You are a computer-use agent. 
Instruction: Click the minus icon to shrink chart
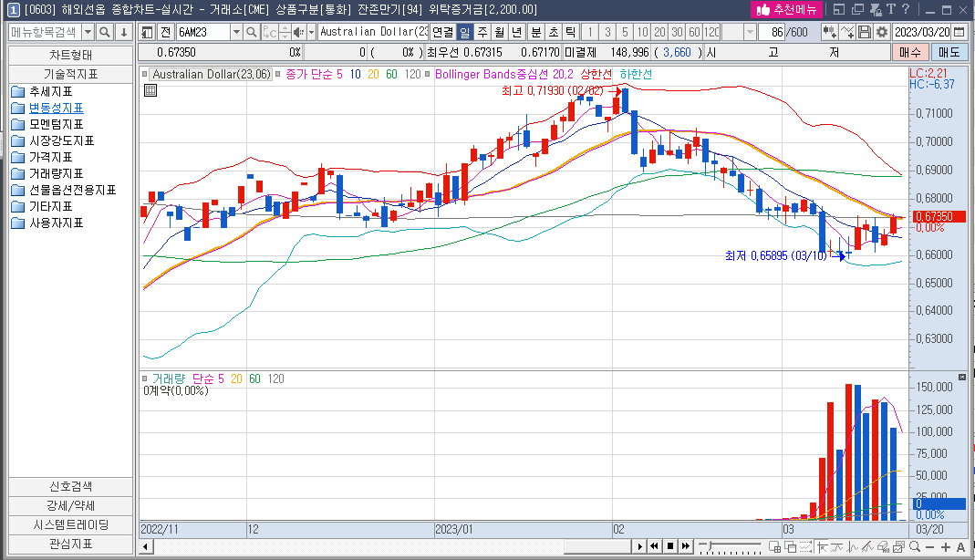pyautogui.click(x=930, y=546)
